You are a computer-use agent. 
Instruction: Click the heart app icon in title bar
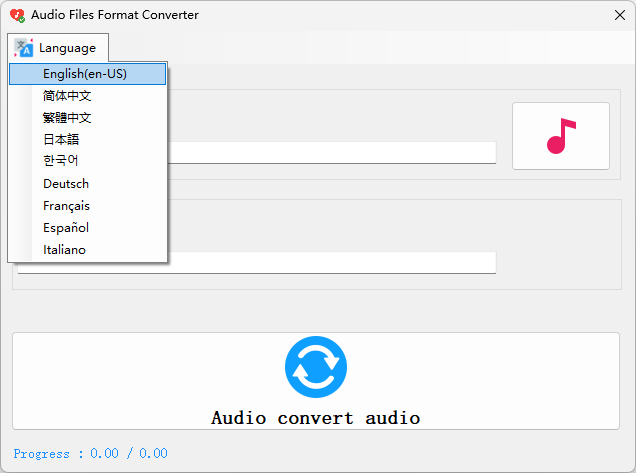pyautogui.click(x=17, y=15)
